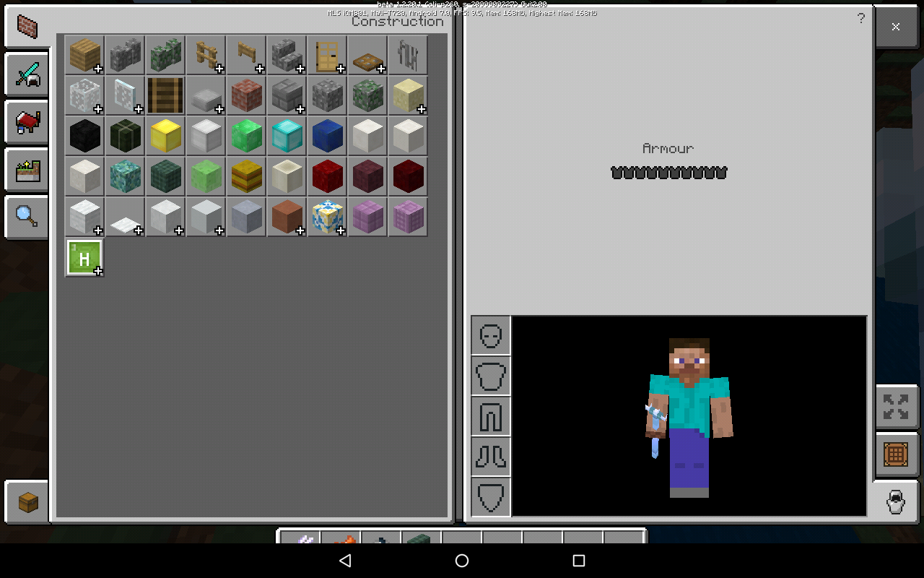
Task: Expand the stone stairs group
Action: [287, 55]
